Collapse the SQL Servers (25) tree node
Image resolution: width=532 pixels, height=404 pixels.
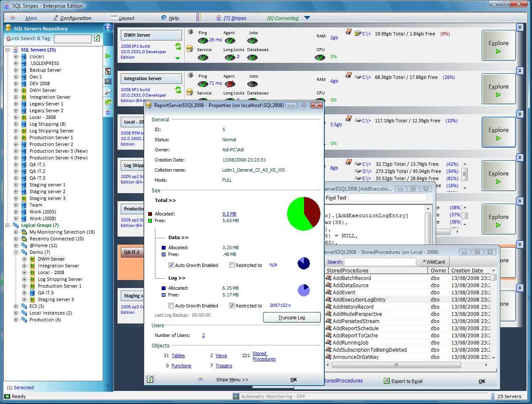pyautogui.click(x=8, y=50)
